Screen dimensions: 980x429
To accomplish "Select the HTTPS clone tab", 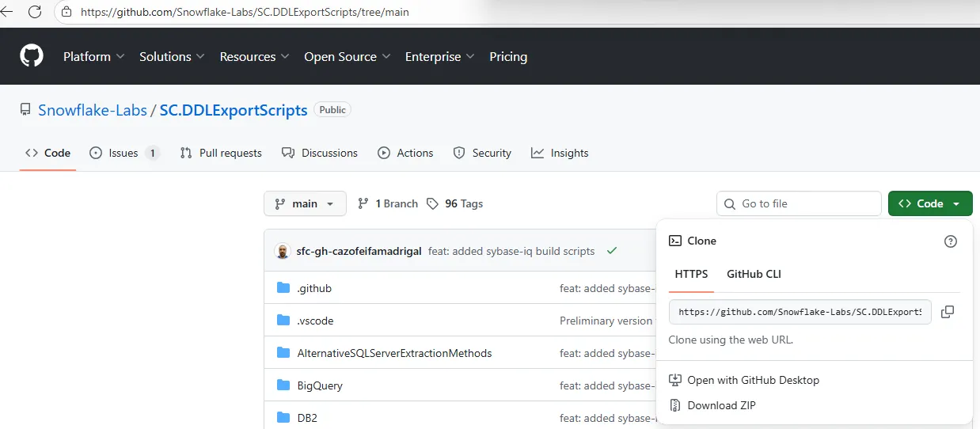I will click(691, 274).
